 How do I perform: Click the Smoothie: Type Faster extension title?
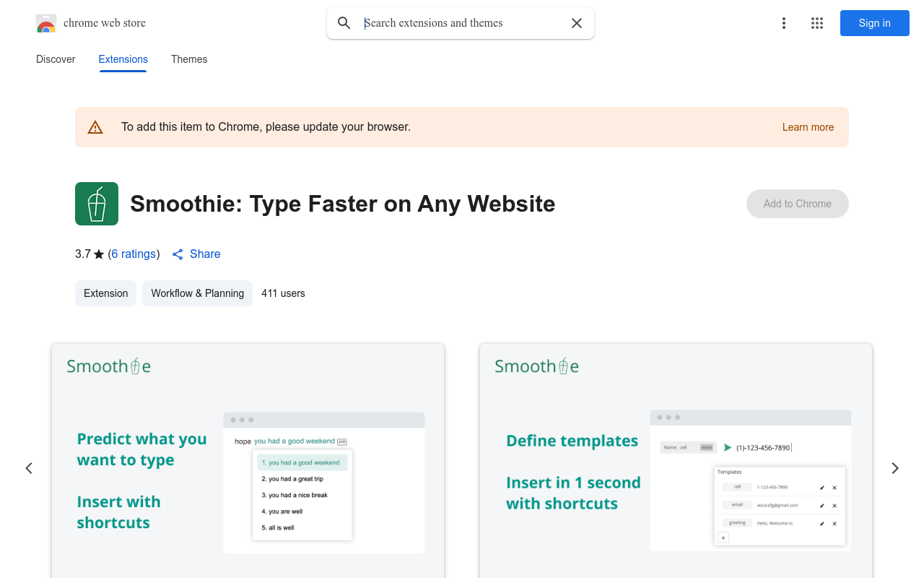tap(343, 204)
